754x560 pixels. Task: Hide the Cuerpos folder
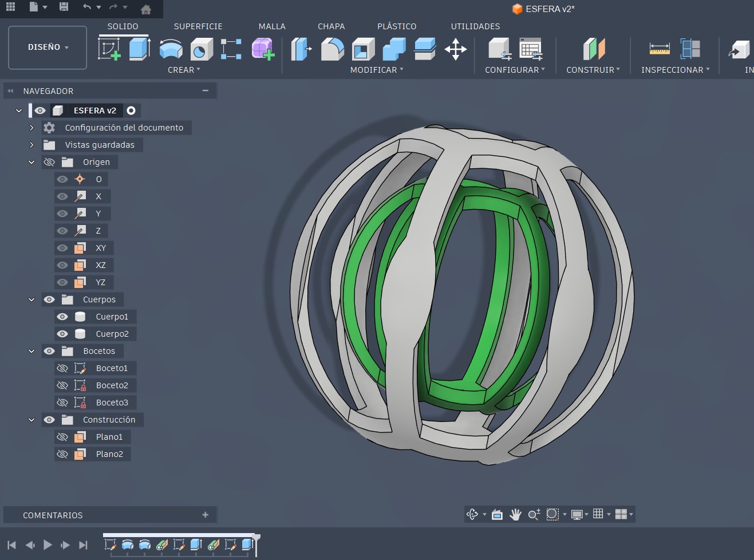pos(49,299)
